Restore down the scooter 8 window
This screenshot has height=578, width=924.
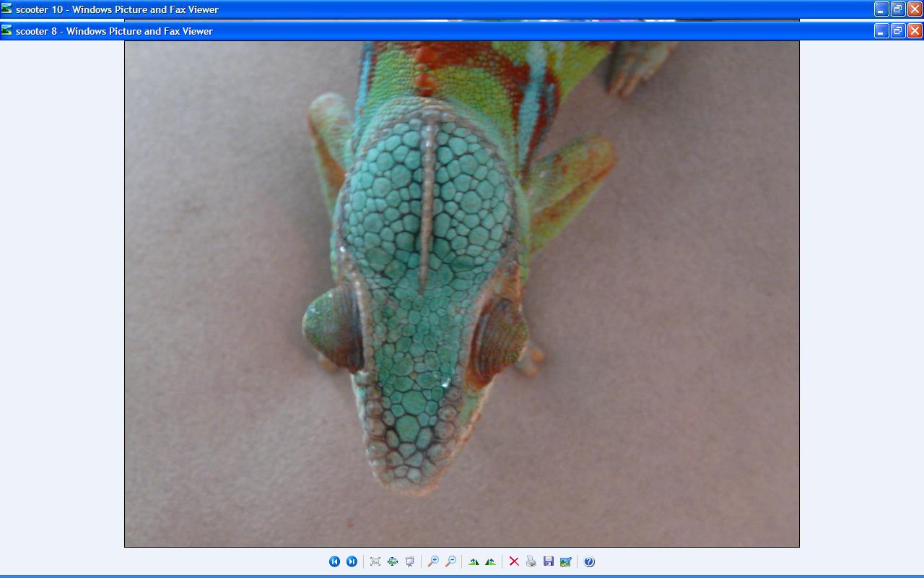897,30
